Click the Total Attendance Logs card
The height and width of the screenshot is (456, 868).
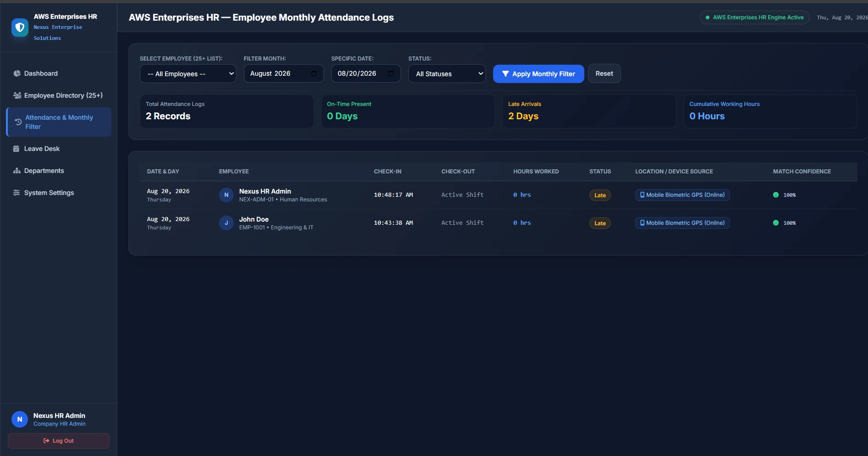pyautogui.click(x=227, y=111)
